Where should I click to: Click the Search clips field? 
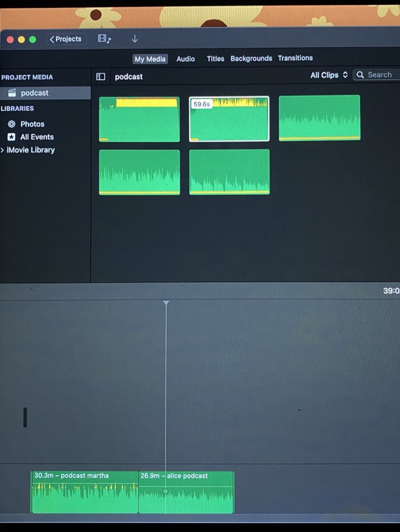(x=377, y=75)
